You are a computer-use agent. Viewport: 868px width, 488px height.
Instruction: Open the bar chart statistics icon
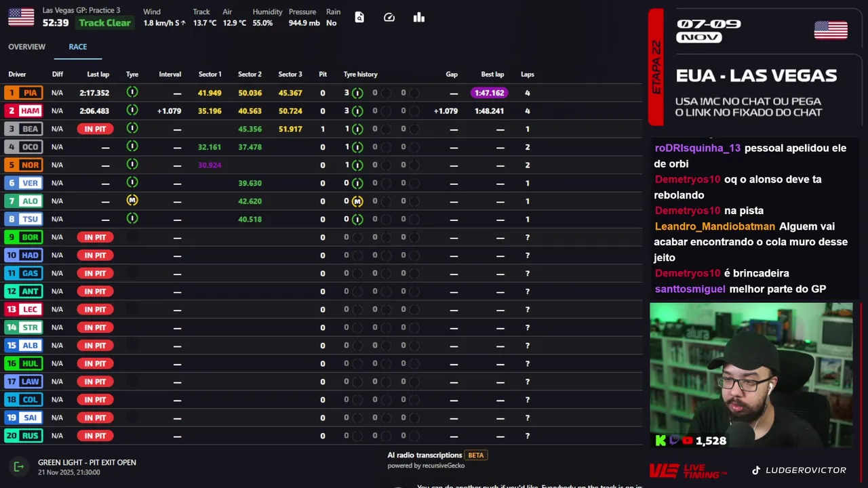coord(419,18)
